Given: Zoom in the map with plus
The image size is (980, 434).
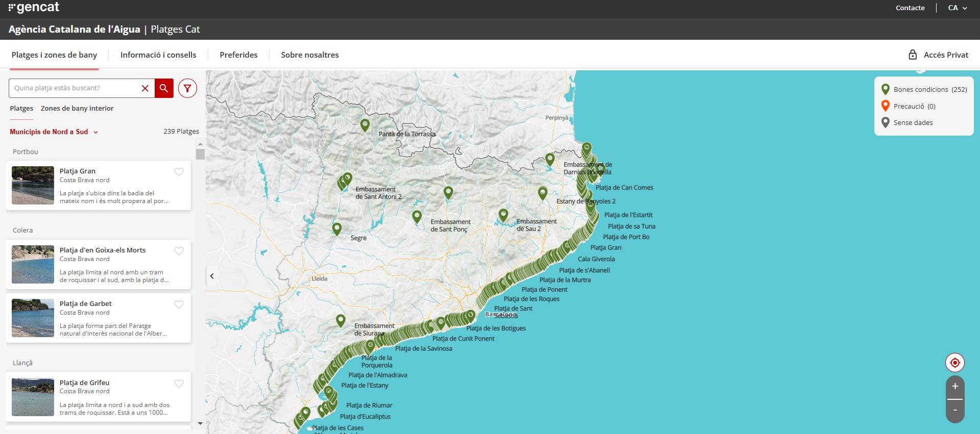Looking at the screenshot, I should (955, 387).
